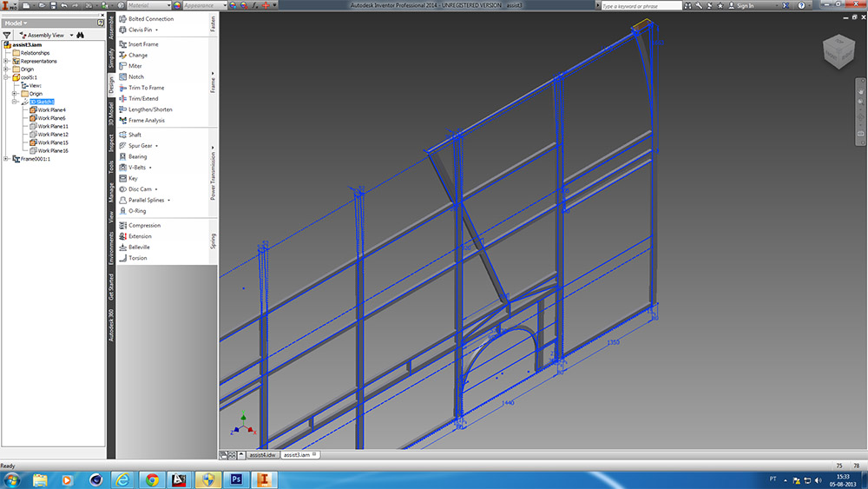868x489 pixels.
Task: Open Chrome from the taskbar
Action: point(151,479)
